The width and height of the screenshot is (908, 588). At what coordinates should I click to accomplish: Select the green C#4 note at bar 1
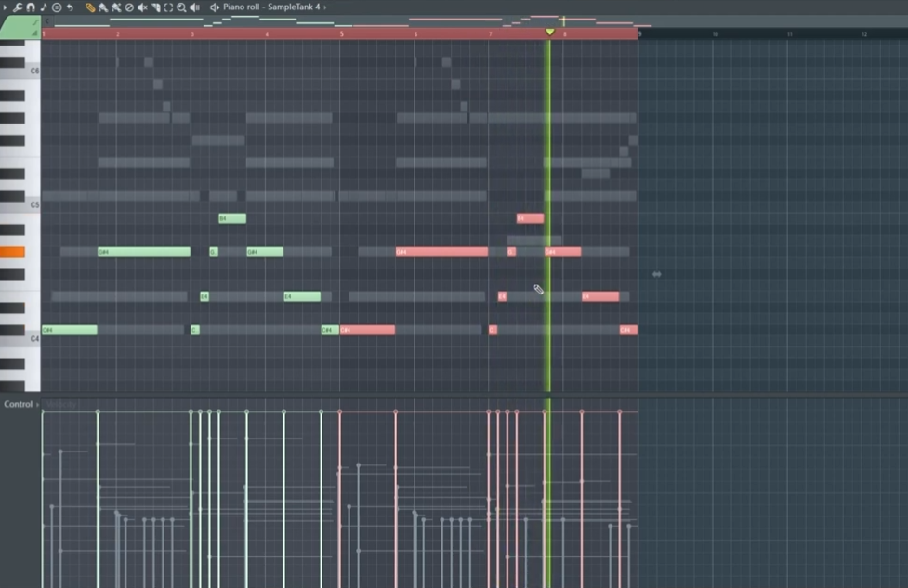point(70,330)
